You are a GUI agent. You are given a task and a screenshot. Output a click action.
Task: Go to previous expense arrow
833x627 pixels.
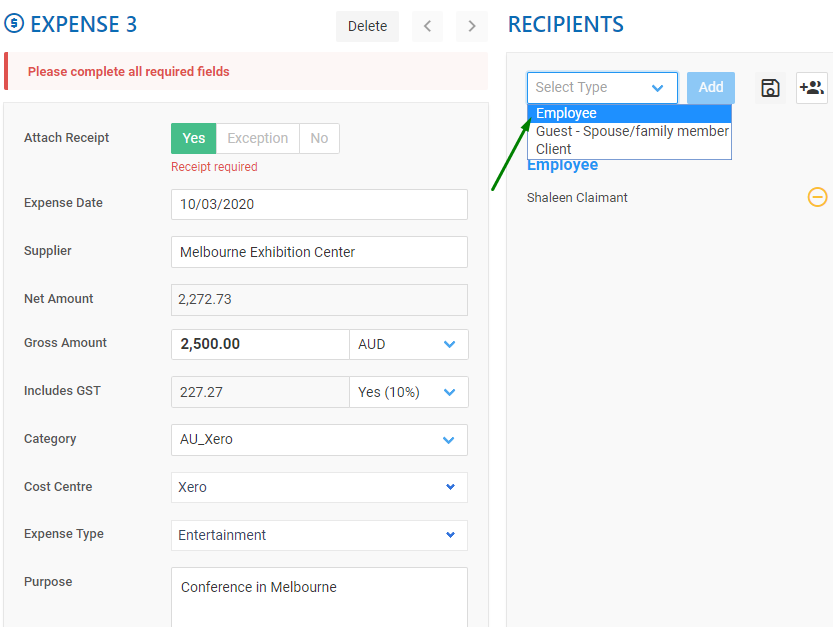(x=427, y=26)
